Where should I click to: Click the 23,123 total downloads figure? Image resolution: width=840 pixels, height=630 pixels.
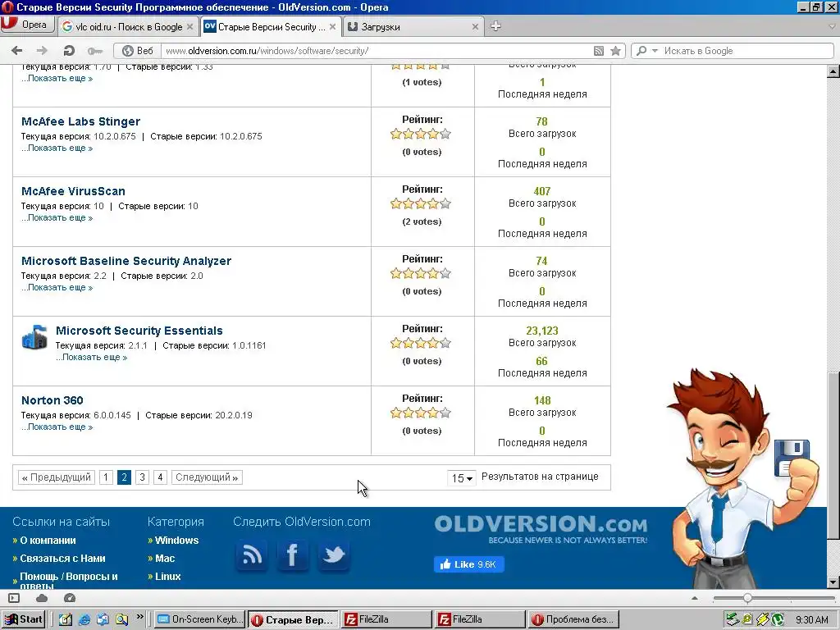542,331
